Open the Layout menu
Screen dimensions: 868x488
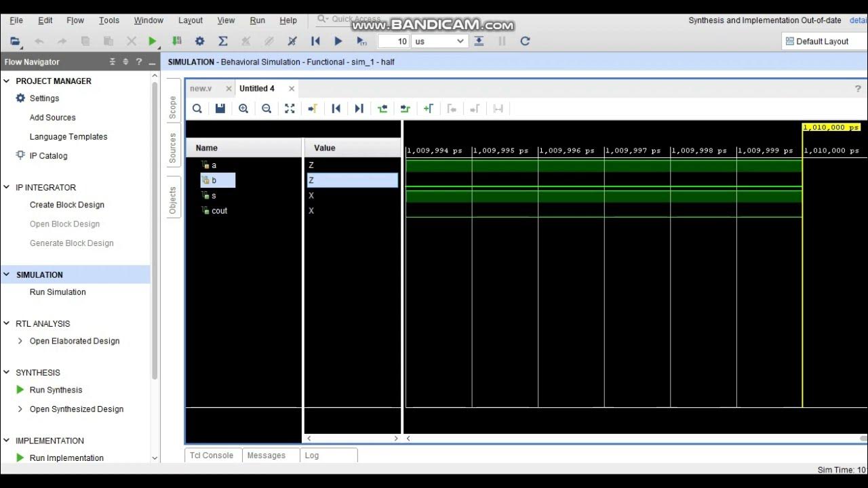[x=191, y=20]
